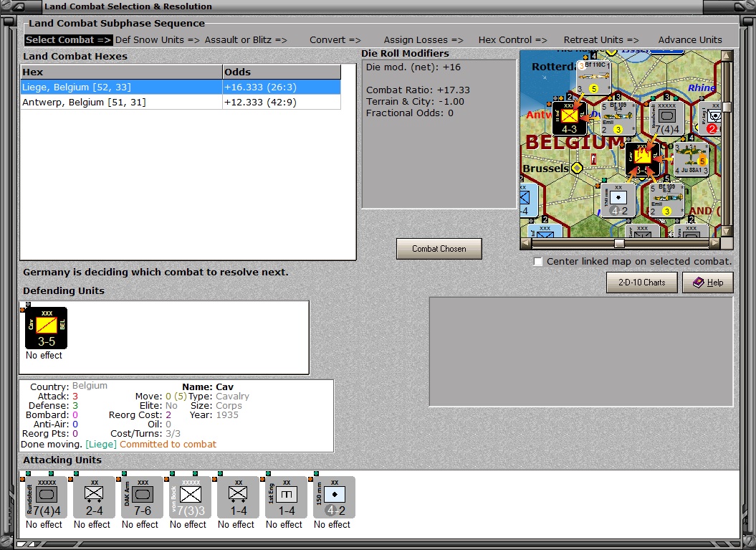756x550 pixels.
Task: Click the Germany is deciding status message
Action: tap(155, 272)
